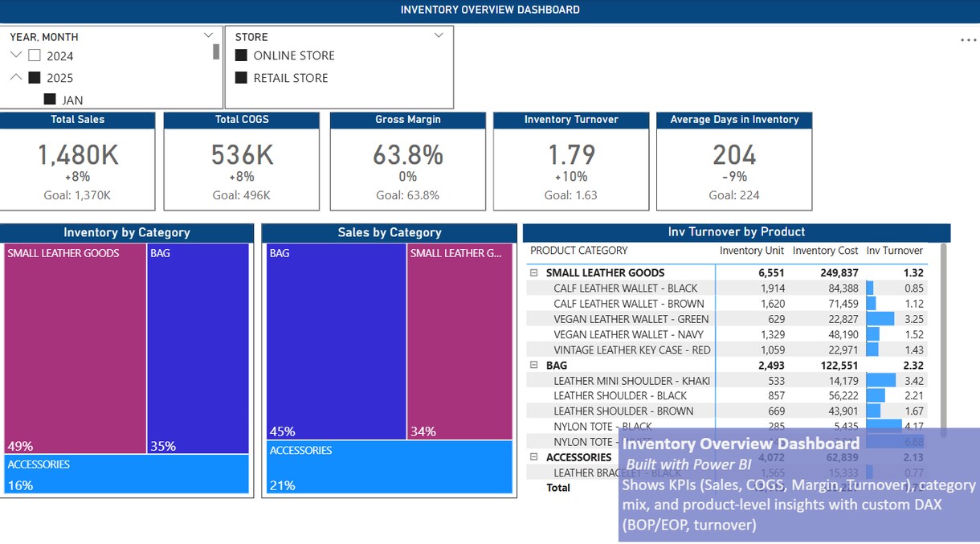Toggle the RETAIL STORE checkbox

[x=241, y=78]
